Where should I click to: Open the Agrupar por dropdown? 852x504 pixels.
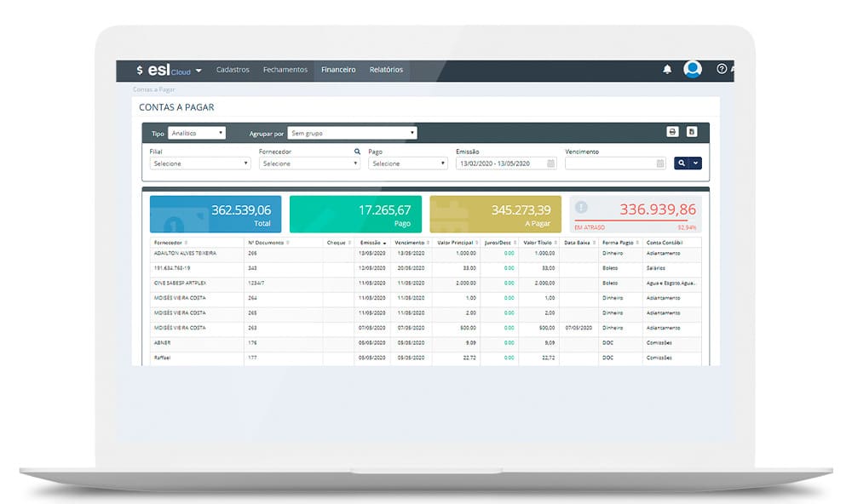point(352,133)
